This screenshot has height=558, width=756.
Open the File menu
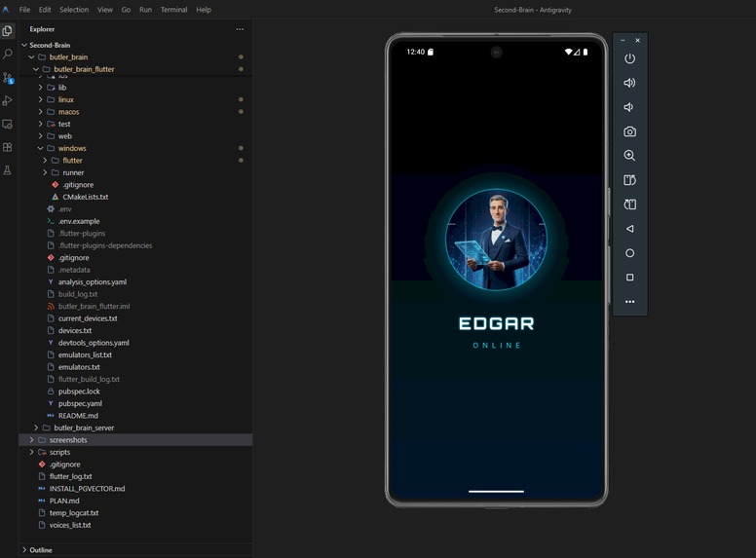pyautogui.click(x=24, y=10)
